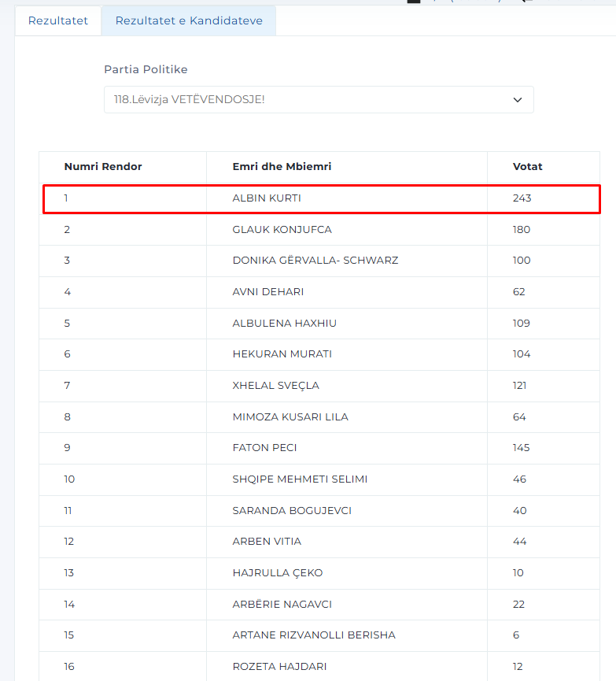Open the Rezultatet e Kandidateve tab

tap(189, 20)
